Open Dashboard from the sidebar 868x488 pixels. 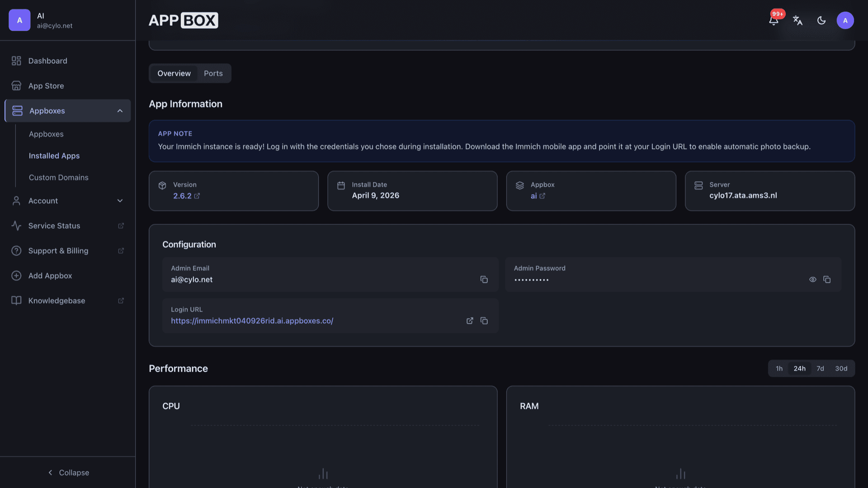68,61
